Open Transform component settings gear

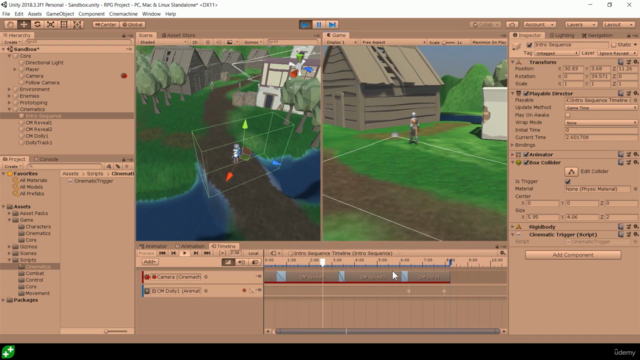(x=636, y=62)
